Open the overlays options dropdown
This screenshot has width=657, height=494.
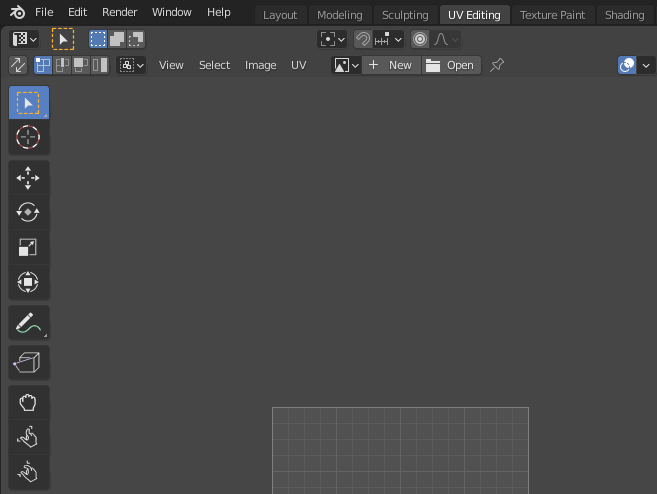[x=646, y=65]
